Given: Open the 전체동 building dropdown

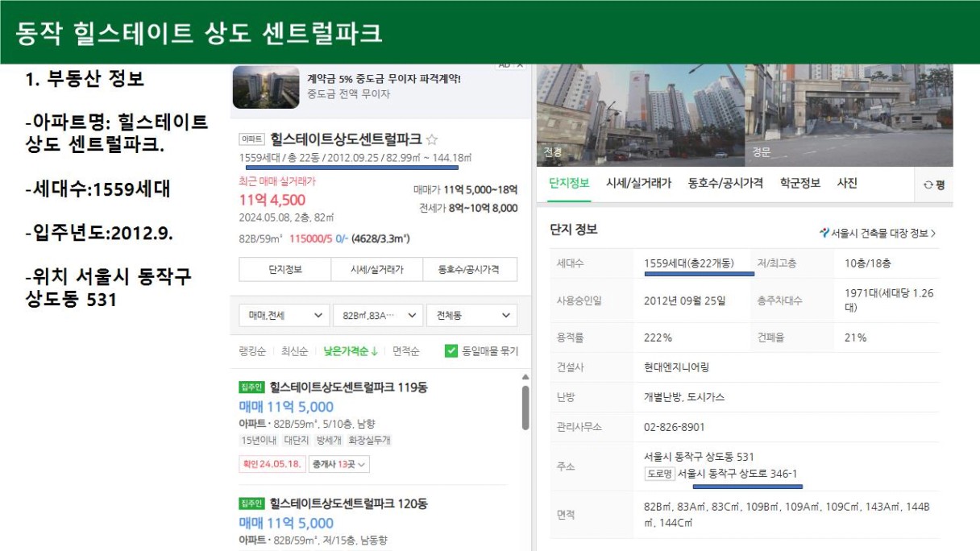Looking at the screenshot, I should click(x=471, y=316).
